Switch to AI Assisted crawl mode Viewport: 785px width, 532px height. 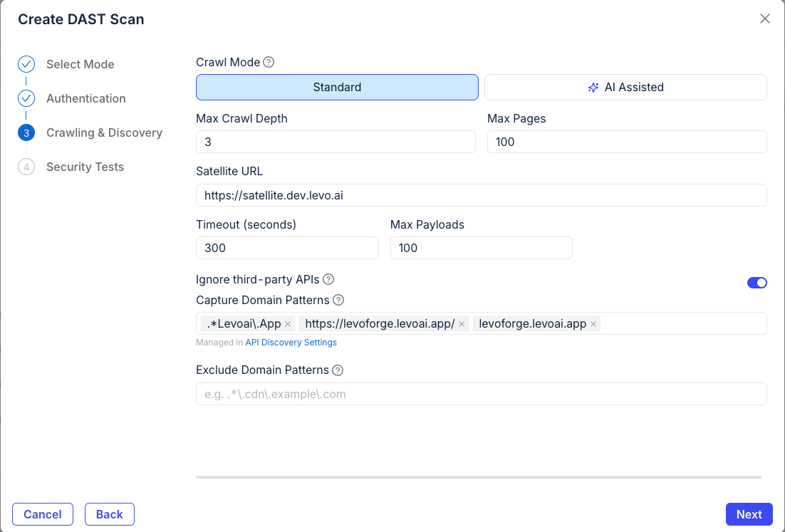[625, 87]
